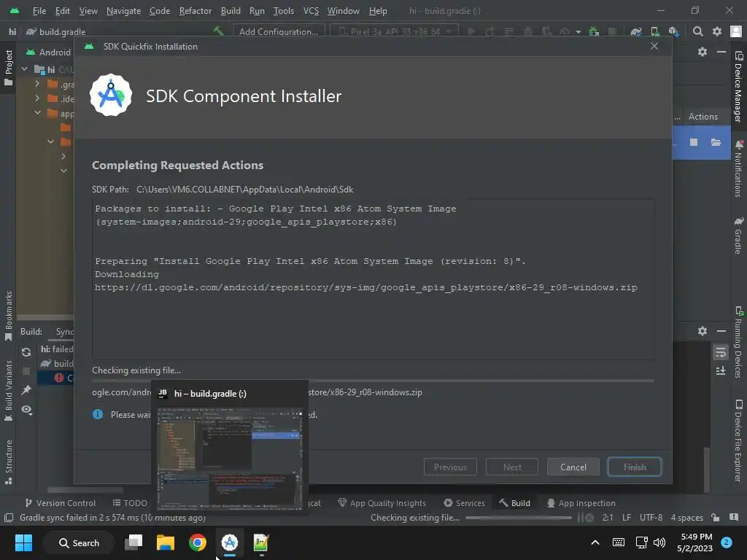Open the Navigate menu

(x=123, y=10)
